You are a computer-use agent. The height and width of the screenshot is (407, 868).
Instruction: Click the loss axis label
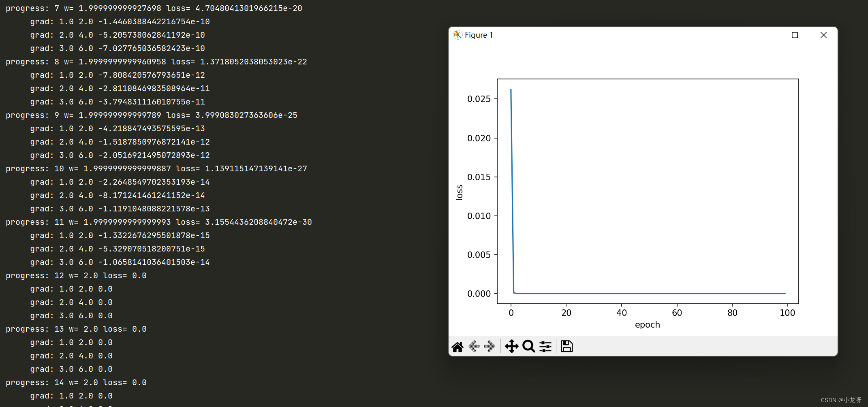tap(459, 192)
